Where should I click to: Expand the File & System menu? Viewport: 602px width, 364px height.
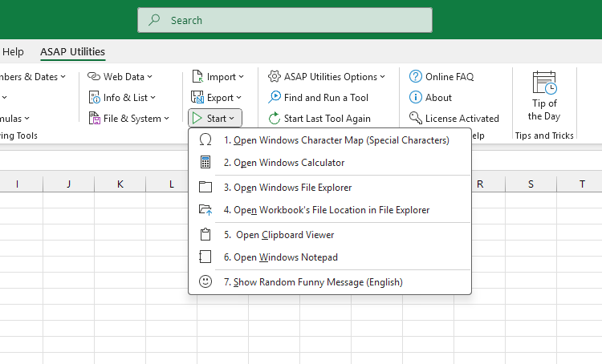(128, 119)
